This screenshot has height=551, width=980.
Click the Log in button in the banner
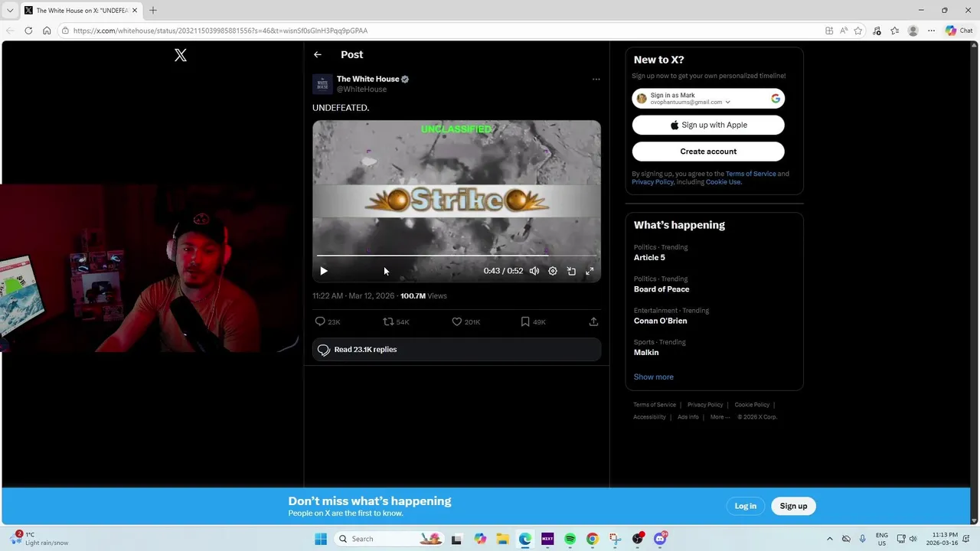[746, 506]
